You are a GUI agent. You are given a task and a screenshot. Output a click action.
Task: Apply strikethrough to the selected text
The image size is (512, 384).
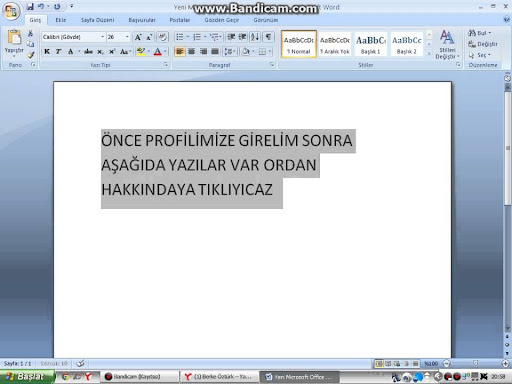click(88, 51)
